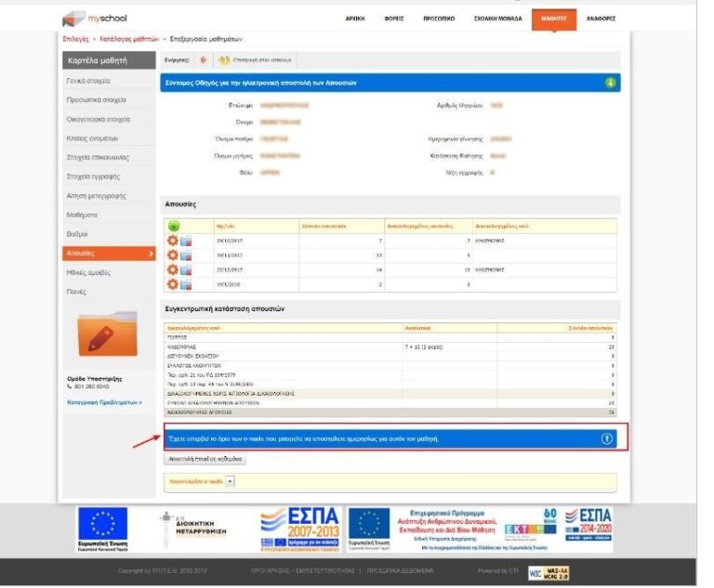Click gear icon for 29/10/2017 absence row
This screenshot has height=588, width=714.
[x=172, y=241]
